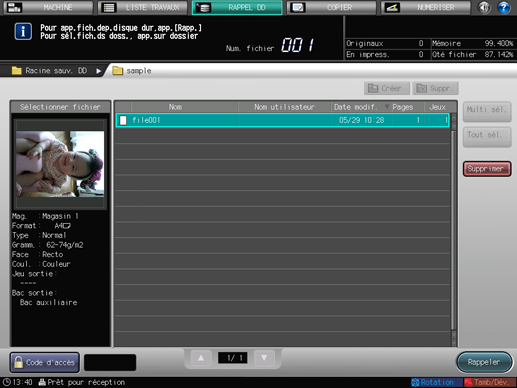Screen dimensions: 517x388
Task: Click the file001 document icon
Action: (x=123, y=120)
